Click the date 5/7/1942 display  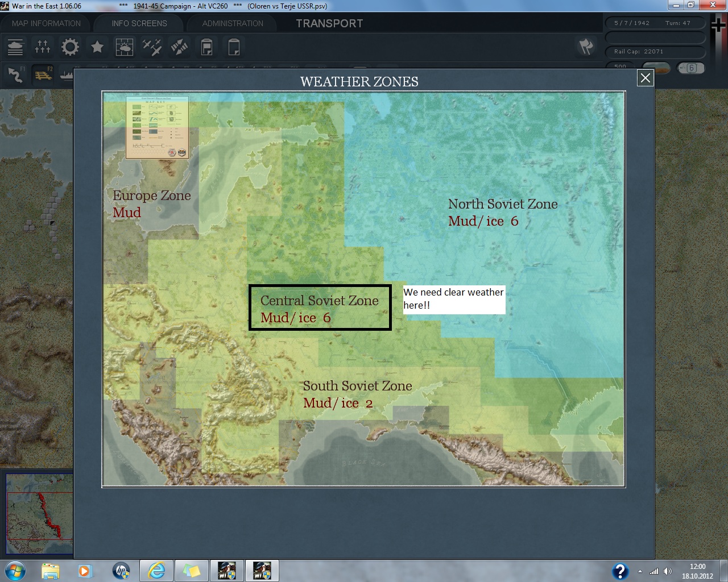[x=632, y=23]
